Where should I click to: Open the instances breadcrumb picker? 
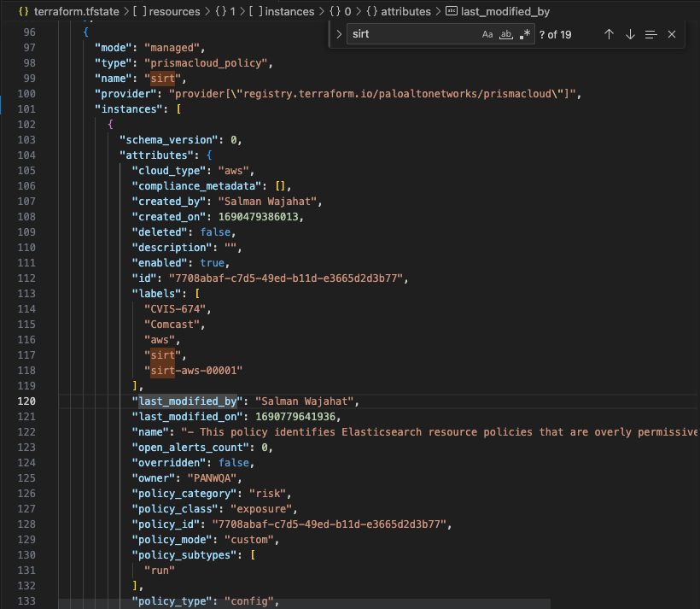point(290,11)
